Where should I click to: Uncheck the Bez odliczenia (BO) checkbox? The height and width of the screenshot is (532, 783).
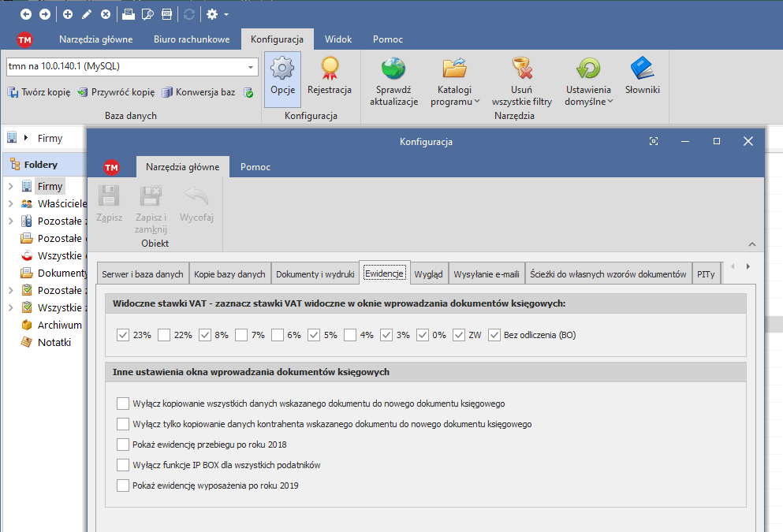pyautogui.click(x=494, y=335)
